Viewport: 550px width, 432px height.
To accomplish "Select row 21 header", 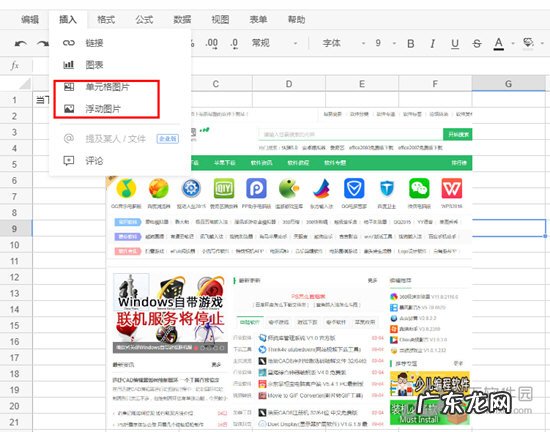I will click(x=15, y=422).
